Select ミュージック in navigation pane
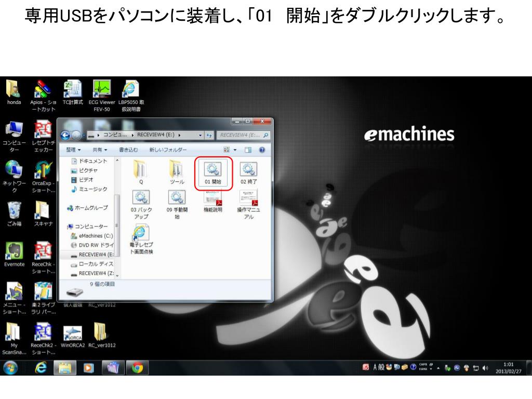The height and width of the screenshot is (399, 532). [89, 189]
